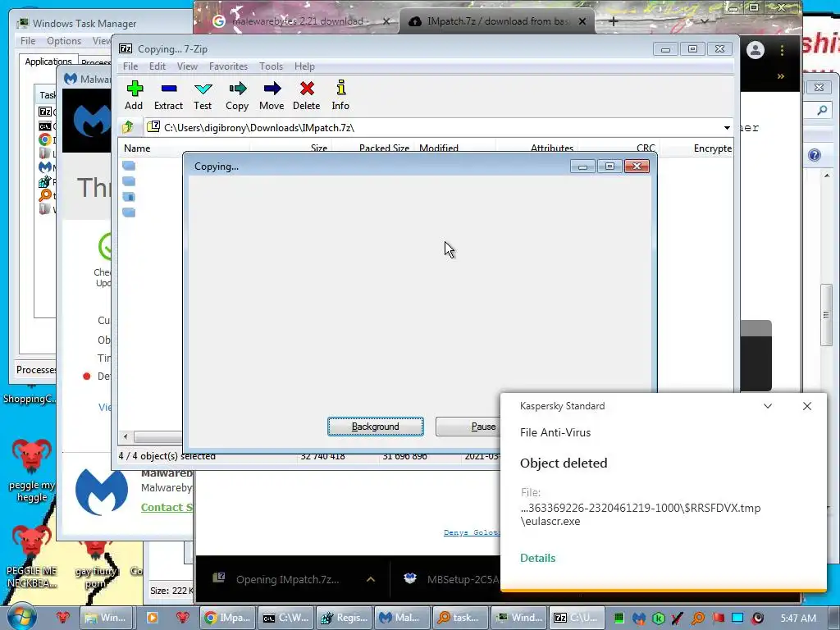Expand the Opening IMpatch.7z download item arrow
The width and height of the screenshot is (840, 630).
coord(370,579)
